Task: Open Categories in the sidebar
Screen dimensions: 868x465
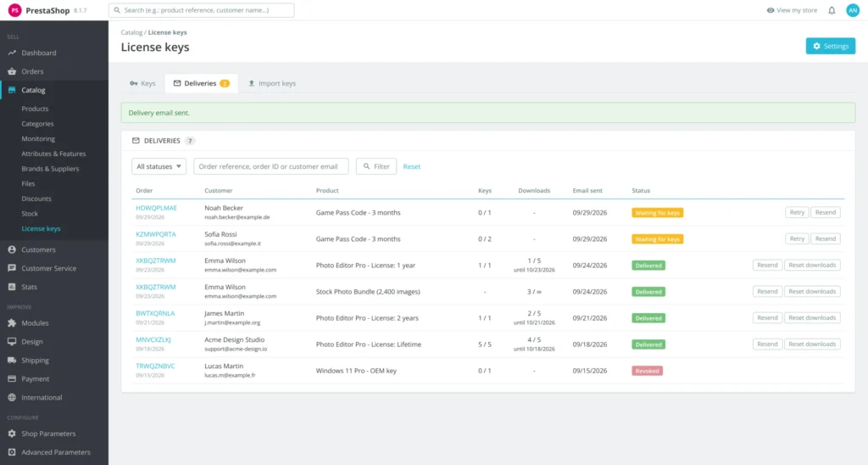Action: click(x=37, y=124)
